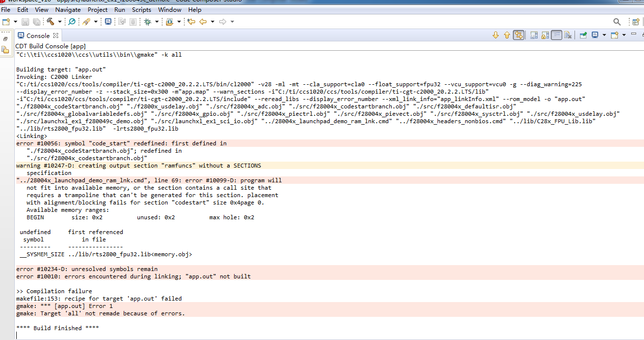644x340 pixels.
Task: Click '**** Build Finished ****' text
Action: (x=58, y=328)
